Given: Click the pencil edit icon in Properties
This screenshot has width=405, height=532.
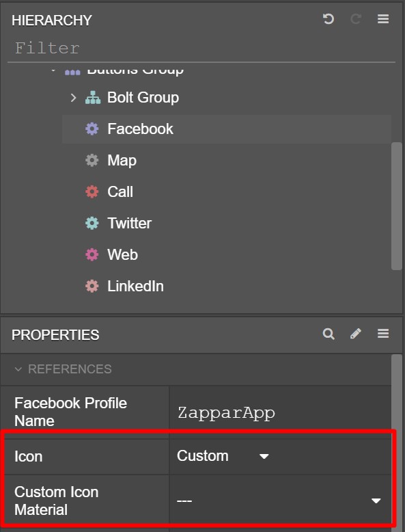Looking at the screenshot, I should tap(356, 334).
